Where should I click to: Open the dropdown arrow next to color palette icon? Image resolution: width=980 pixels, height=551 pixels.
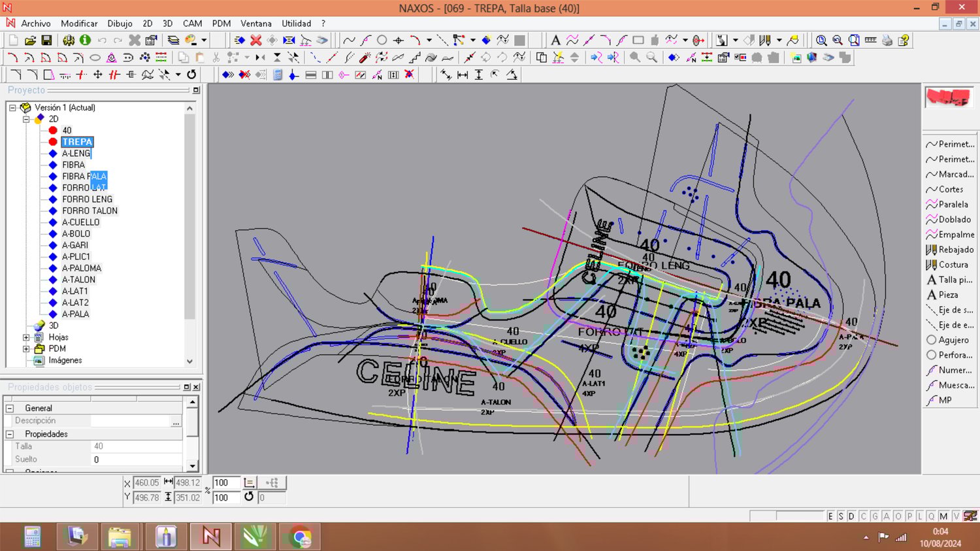[x=204, y=41]
